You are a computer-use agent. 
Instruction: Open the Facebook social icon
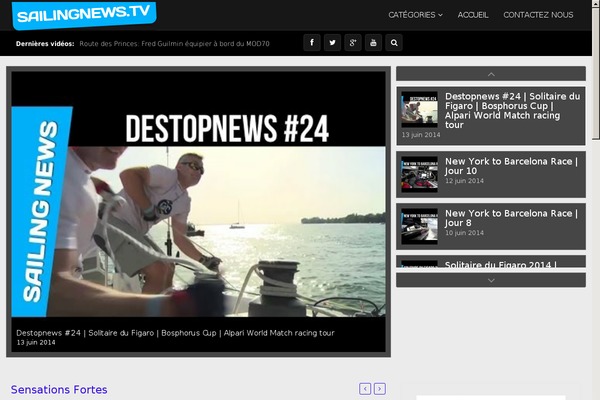(312, 42)
